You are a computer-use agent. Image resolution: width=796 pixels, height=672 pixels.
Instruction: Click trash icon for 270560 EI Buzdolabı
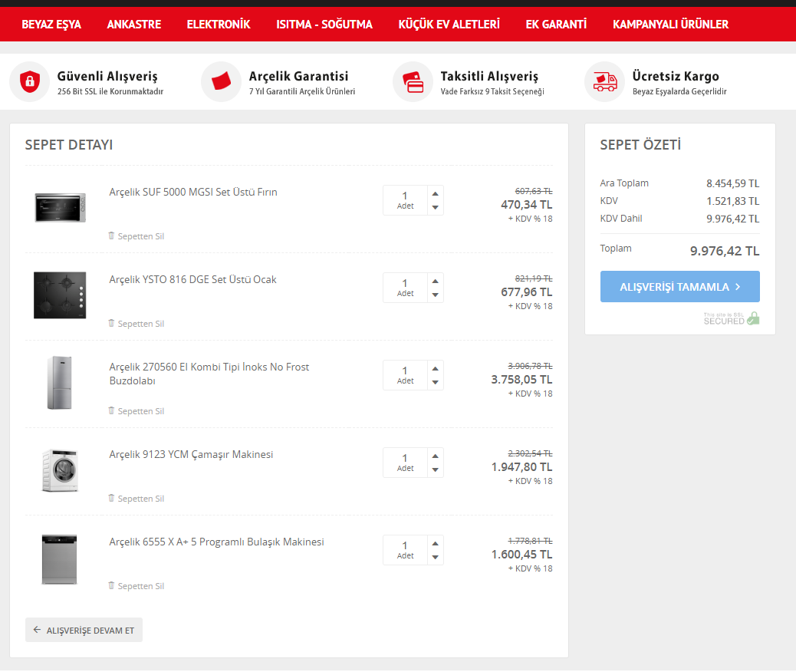coord(111,410)
